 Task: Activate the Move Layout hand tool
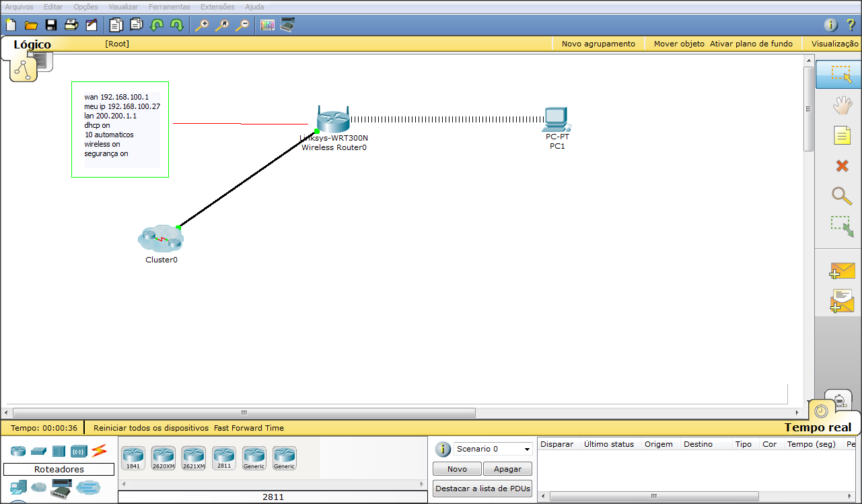coord(842,105)
